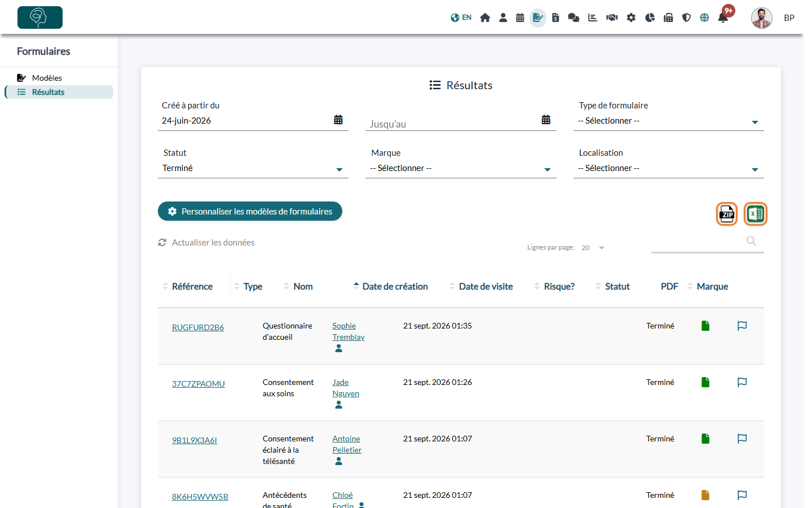
Task: Open the notifications bell
Action: [x=723, y=17]
